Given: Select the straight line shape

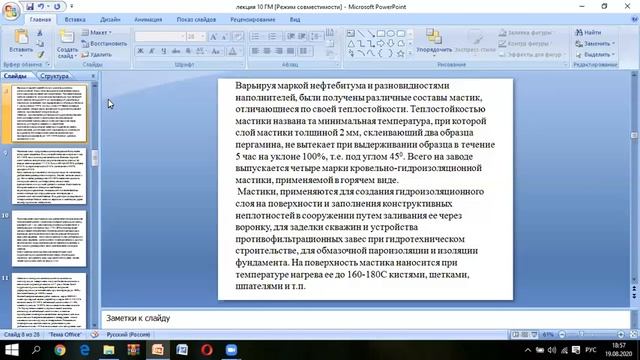Looking at the screenshot, I should click(361, 33).
